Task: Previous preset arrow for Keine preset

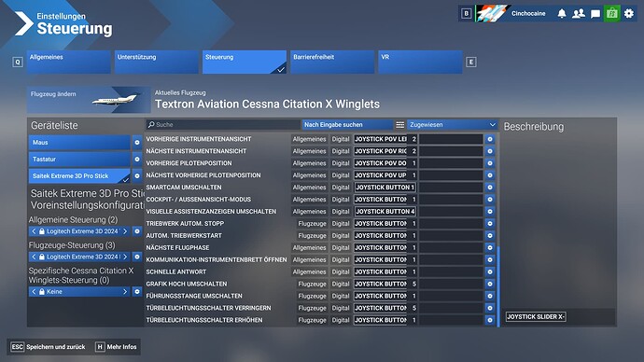Action: [x=35, y=292]
